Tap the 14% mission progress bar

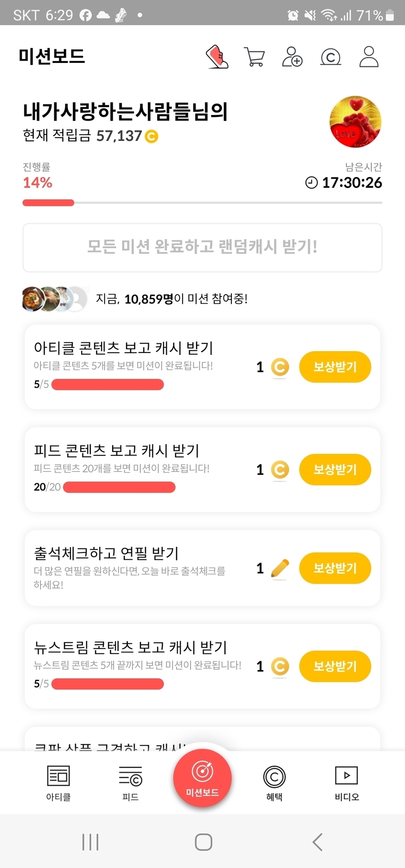click(x=202, y=203)
